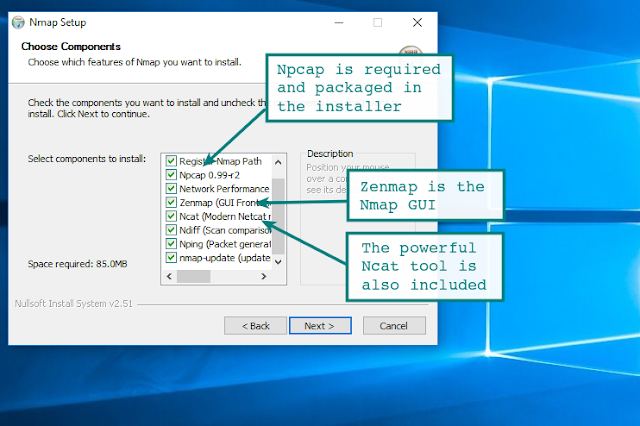Viewport: 640px width, 426px height.
Task: Uncheck the Npcap 0.99-r2 checkbox
Action: pos(171,175)
